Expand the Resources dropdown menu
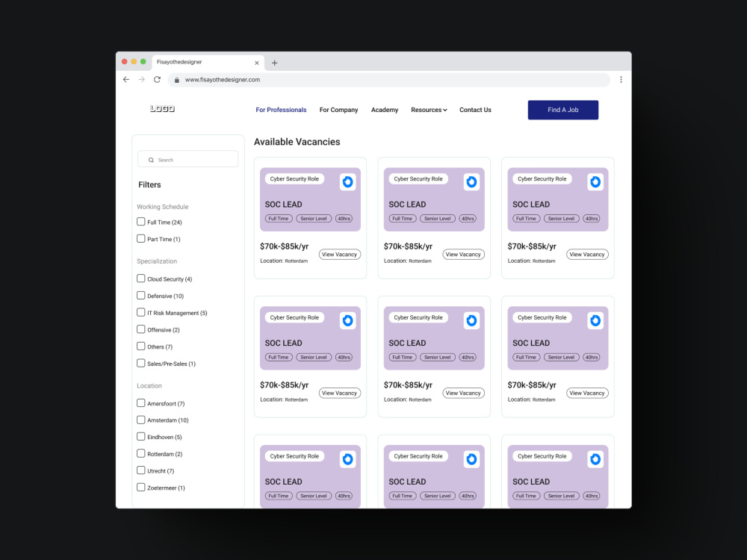The image size is (747, 560). tap(429, 110)
